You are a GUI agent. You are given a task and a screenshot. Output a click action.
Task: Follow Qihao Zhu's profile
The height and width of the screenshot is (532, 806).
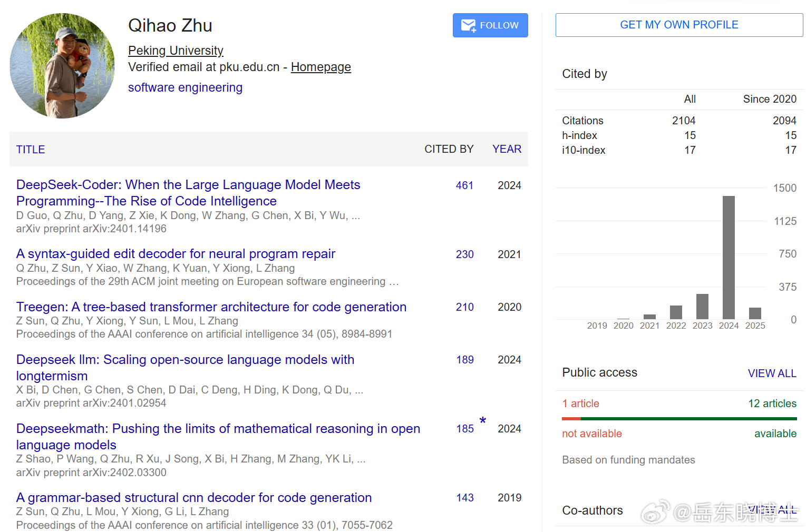coord(490,25)
